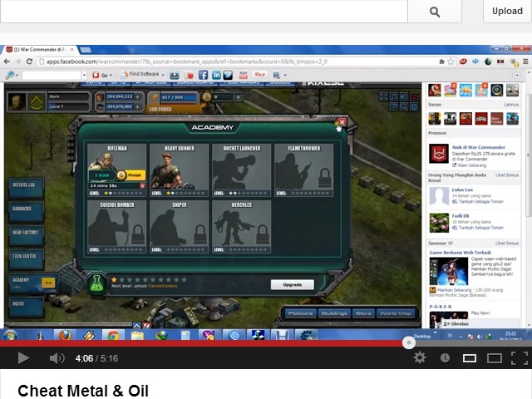Open the Store tab

pyautogui.click(x=364, y=313)
